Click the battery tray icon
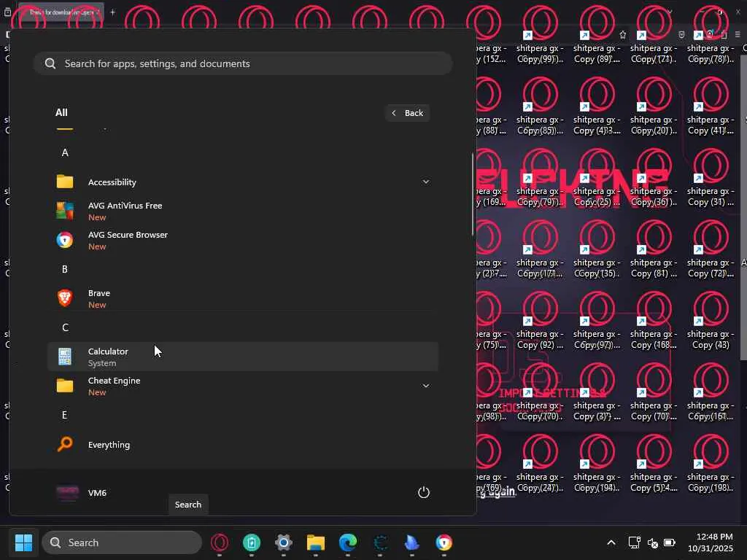This screenshot has width=747, height=560. 670,542
